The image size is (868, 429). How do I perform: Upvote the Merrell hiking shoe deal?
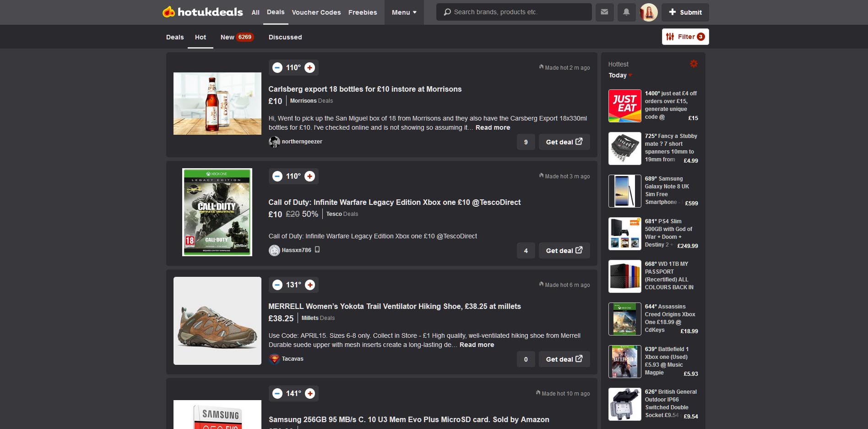tap(309, 285)
